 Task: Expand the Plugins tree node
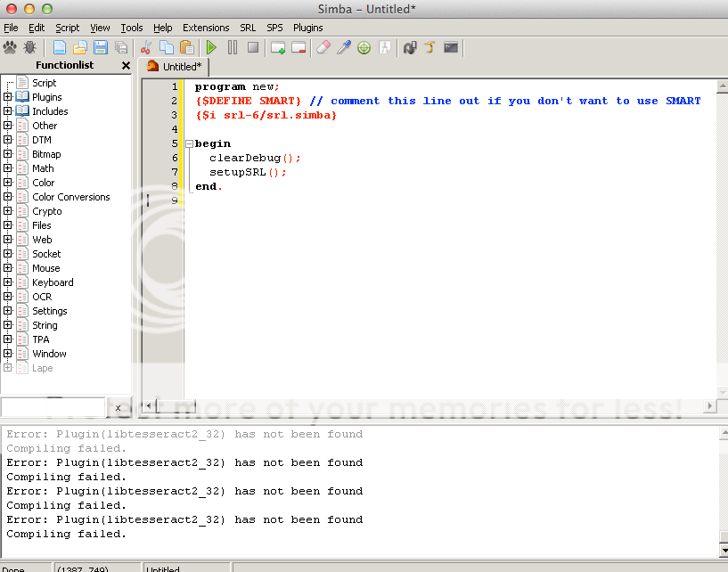click(8, 97)
